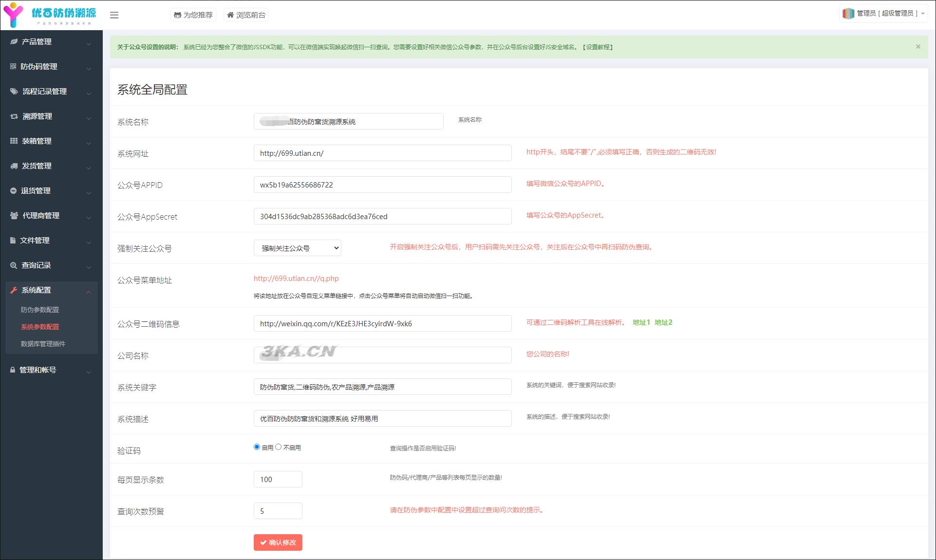Screen dimensions: 936x560
Task: Click the 确认修改 submit button
Action: point(278,542)
